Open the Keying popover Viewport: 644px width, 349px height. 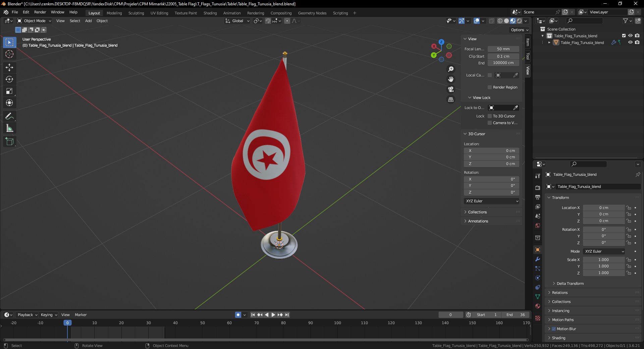coord(49,315)
